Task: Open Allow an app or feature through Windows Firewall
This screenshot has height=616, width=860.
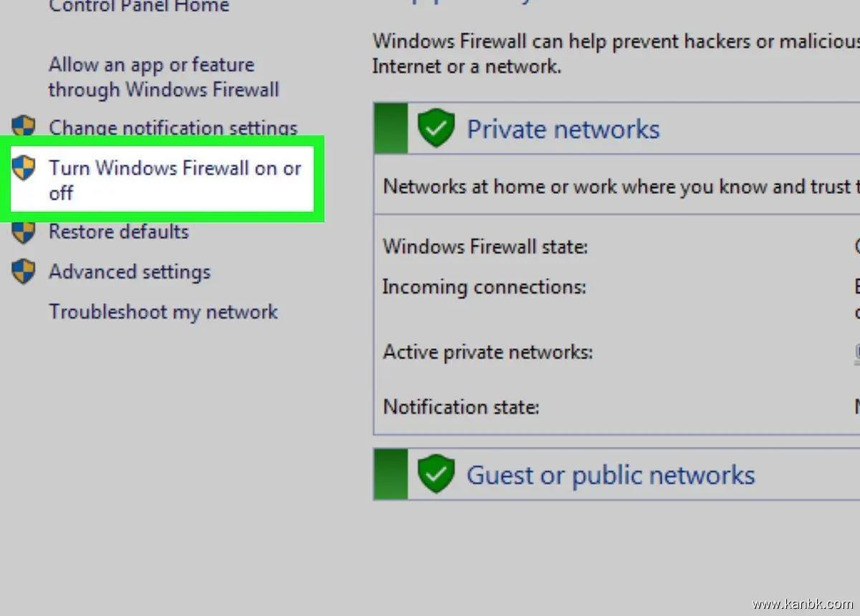Action: [163, 77]
